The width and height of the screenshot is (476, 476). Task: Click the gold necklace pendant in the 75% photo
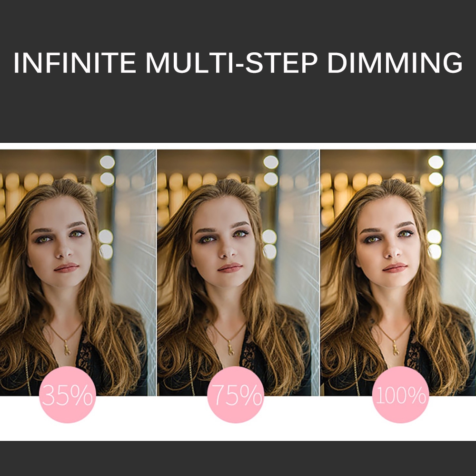click(x=231, y=347)
